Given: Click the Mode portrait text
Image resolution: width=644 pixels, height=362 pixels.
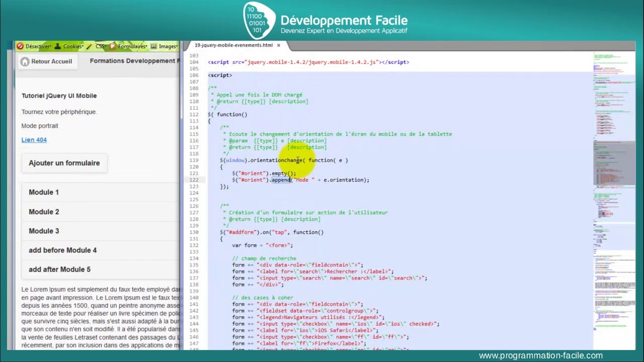Looking at the screenshot, I should click(x=40, y=126).
